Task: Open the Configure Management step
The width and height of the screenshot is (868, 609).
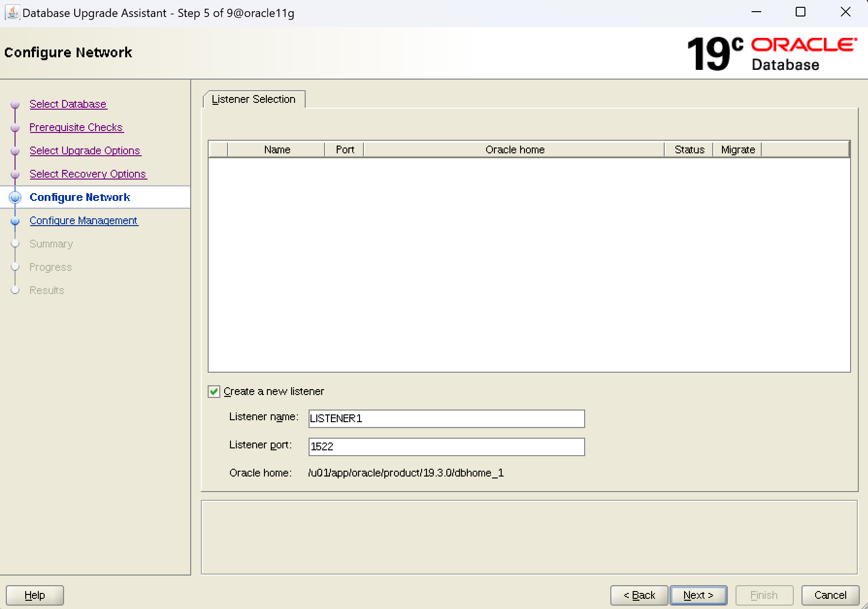Action: pyautogui.click(x=83, y=220)
